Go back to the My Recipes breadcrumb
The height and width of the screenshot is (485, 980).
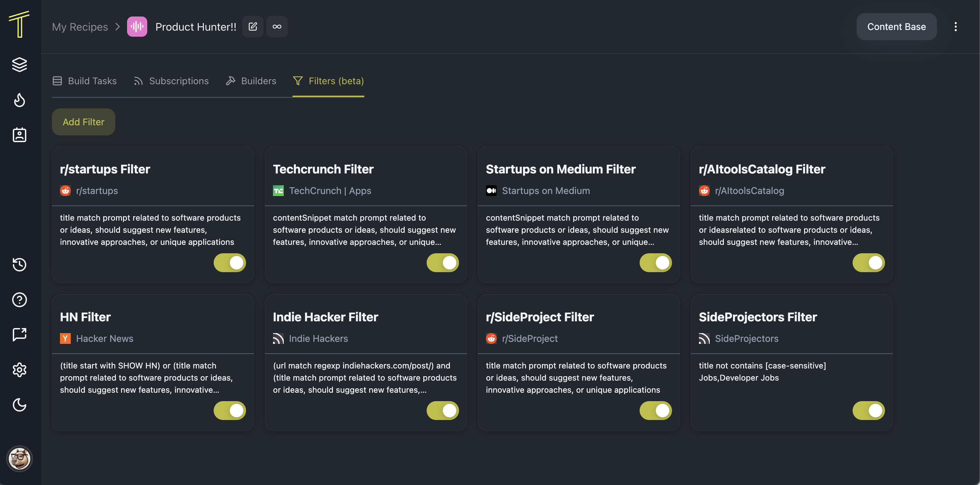(80, 27)
